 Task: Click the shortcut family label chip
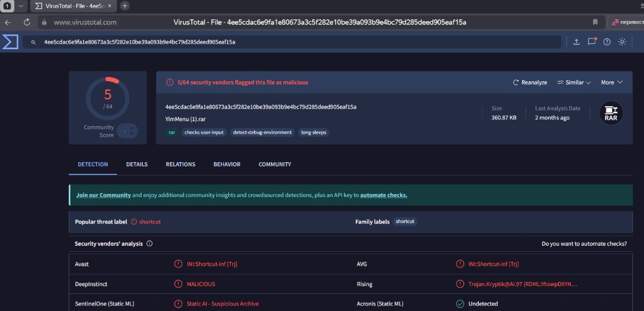tap(405, 221)
